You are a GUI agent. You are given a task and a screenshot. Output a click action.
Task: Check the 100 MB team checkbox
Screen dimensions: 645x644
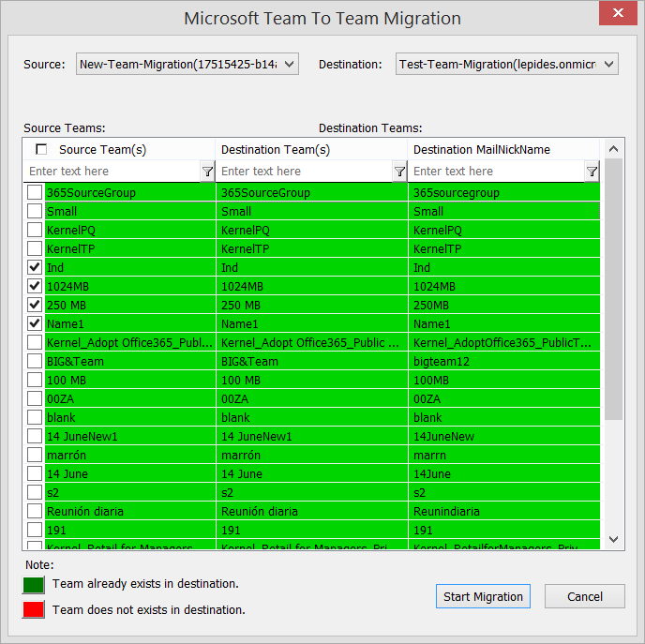(x=35, y=380)
